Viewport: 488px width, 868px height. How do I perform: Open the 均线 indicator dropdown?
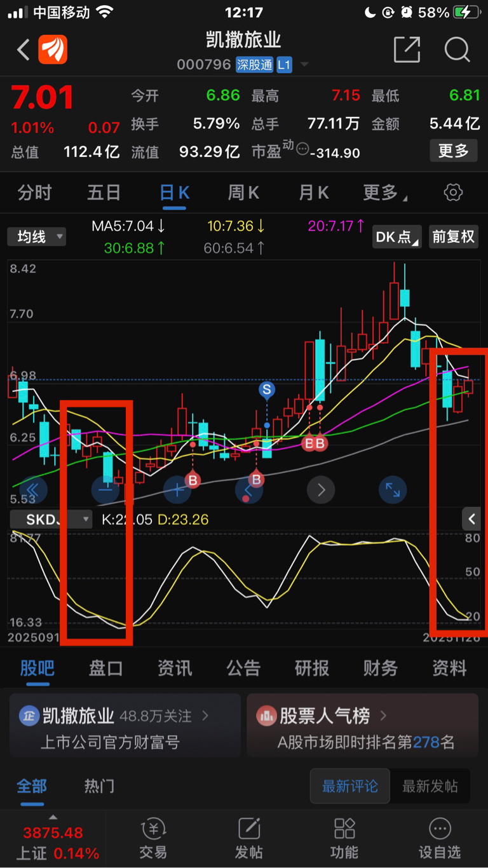pyautogui.click(x=37, y=237)
